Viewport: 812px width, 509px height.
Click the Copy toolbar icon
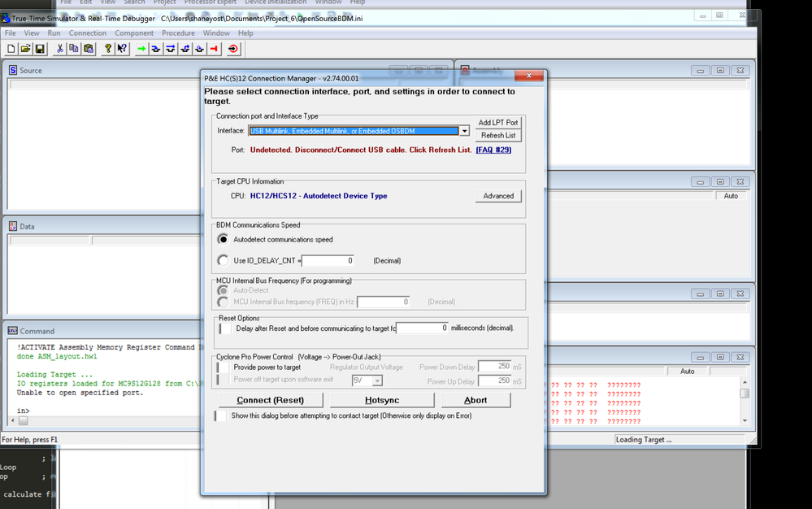pyautogui.click(x=74, y=49)
